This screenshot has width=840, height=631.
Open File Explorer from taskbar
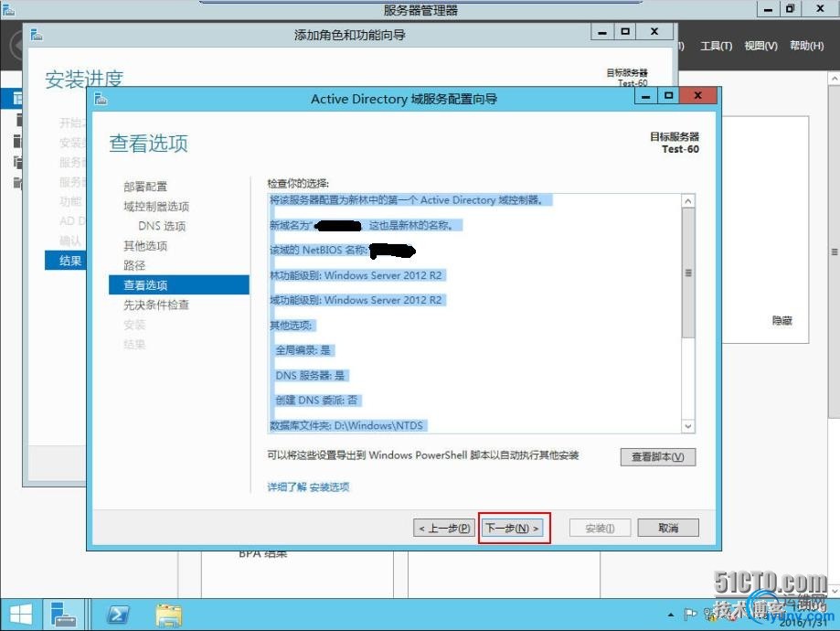(169, 615)
